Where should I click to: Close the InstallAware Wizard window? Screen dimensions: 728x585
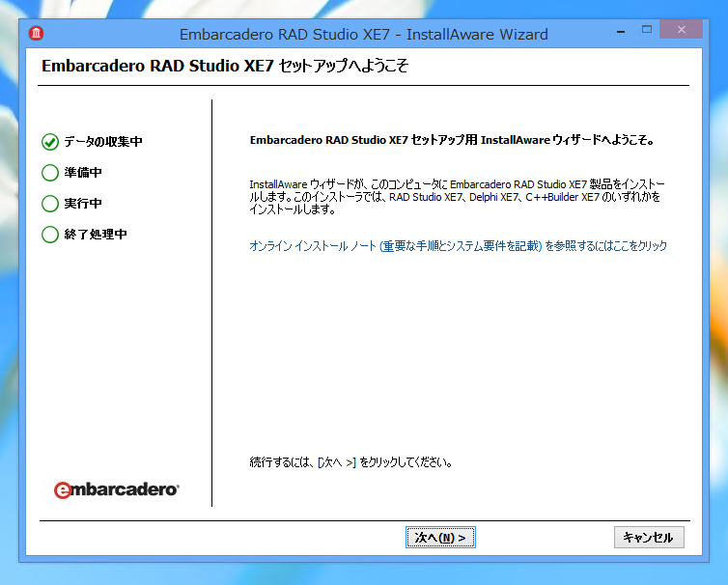tap(681, 30)
